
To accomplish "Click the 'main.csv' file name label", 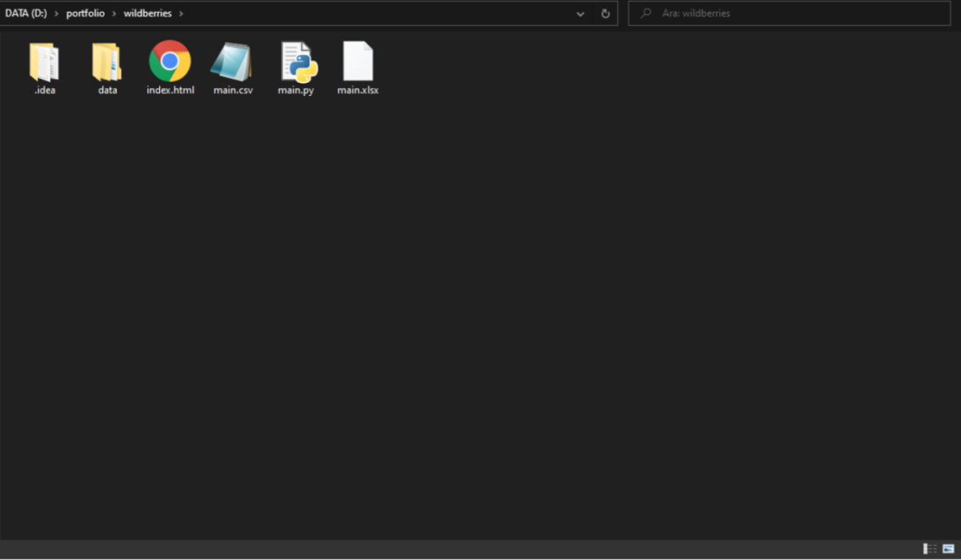I will pyautogui.click(x=233, y=90).
